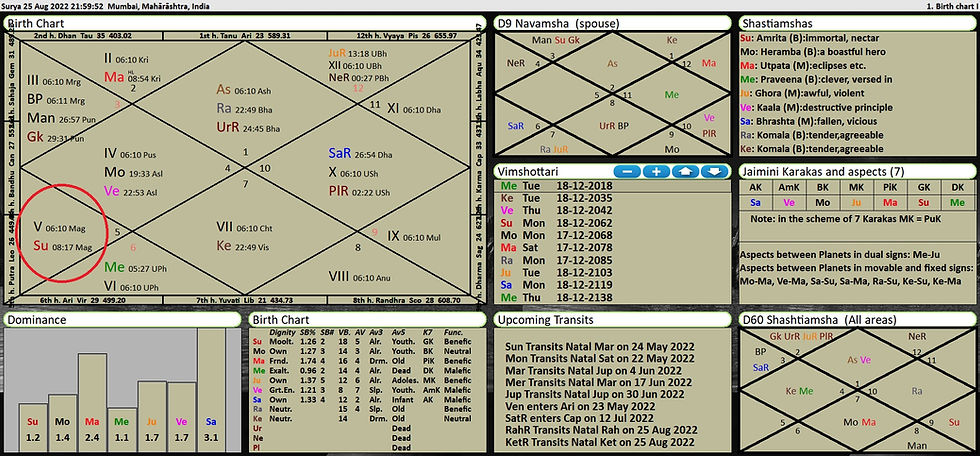Screen dimensions: 980x456
Task: Click 'RahR Transits Natal Rah on 25 Aug 2022'
Action: (x=599, y=430)
